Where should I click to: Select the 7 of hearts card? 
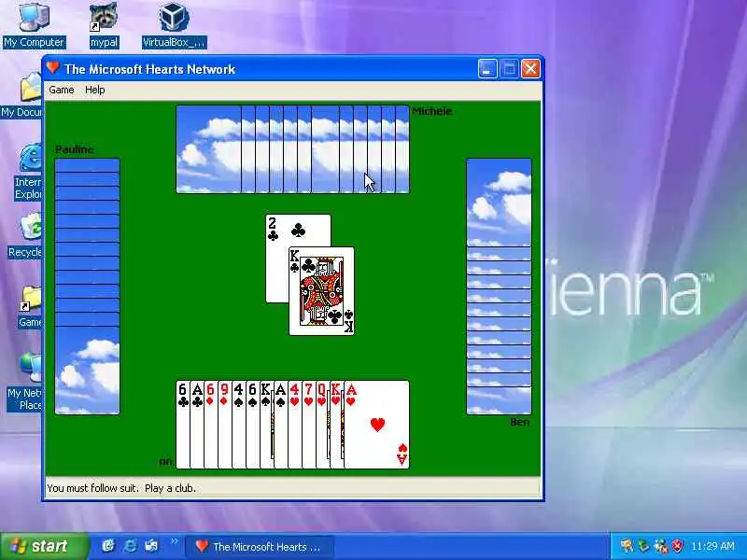(308, 425)
